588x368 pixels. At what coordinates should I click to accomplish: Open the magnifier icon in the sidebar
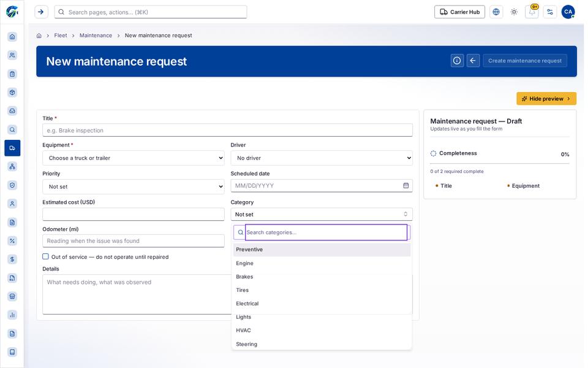coord(12,129)
